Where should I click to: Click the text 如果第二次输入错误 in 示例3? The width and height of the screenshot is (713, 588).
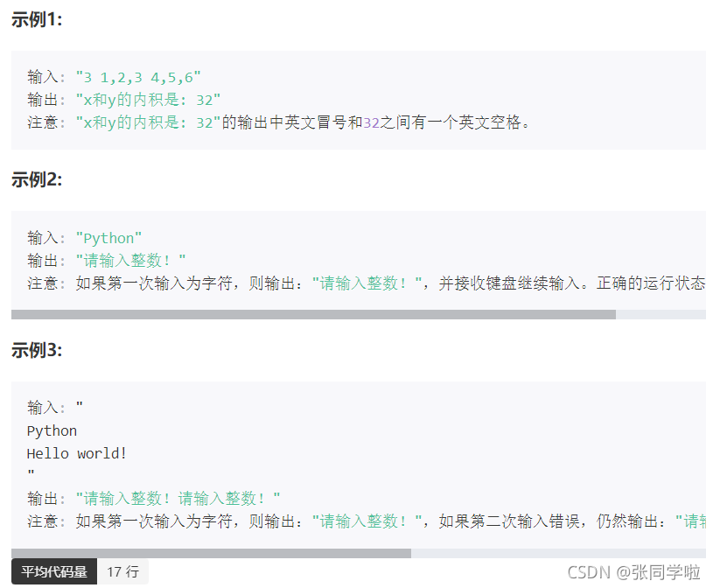pos(509,521)
